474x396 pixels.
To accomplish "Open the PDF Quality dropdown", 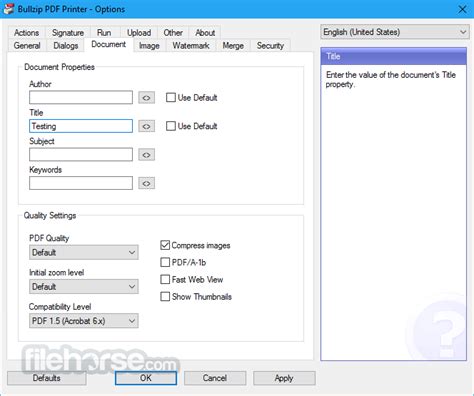I will [84, 252].
